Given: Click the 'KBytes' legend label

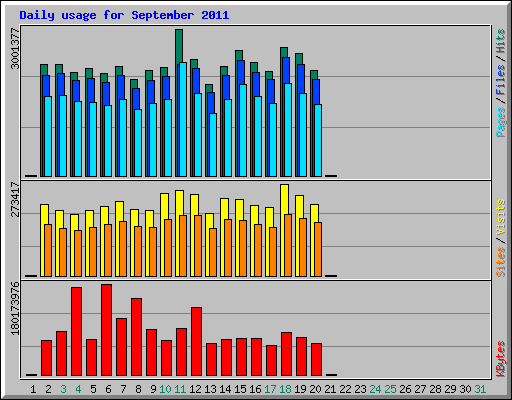Looking at the screenshot, I should click(500, 359).
